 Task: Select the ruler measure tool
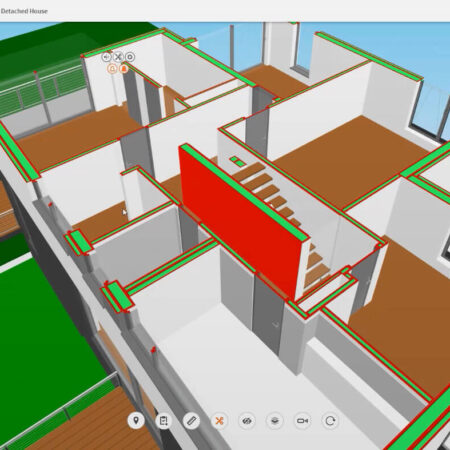pos(191,421)
